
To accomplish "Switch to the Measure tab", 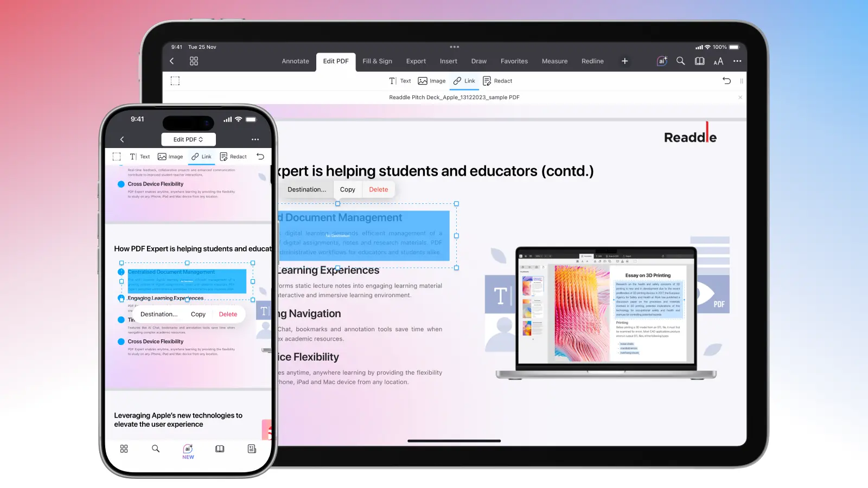I will pos(554,61).
